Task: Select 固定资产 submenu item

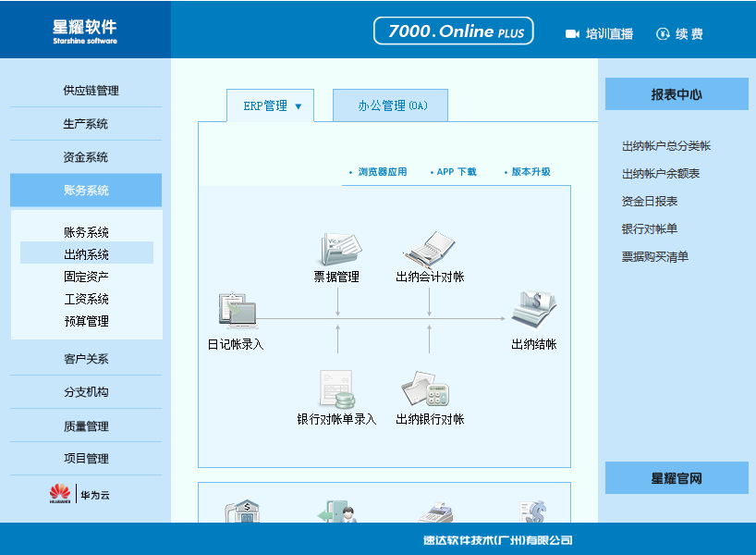Action: [x=86, y=276]
